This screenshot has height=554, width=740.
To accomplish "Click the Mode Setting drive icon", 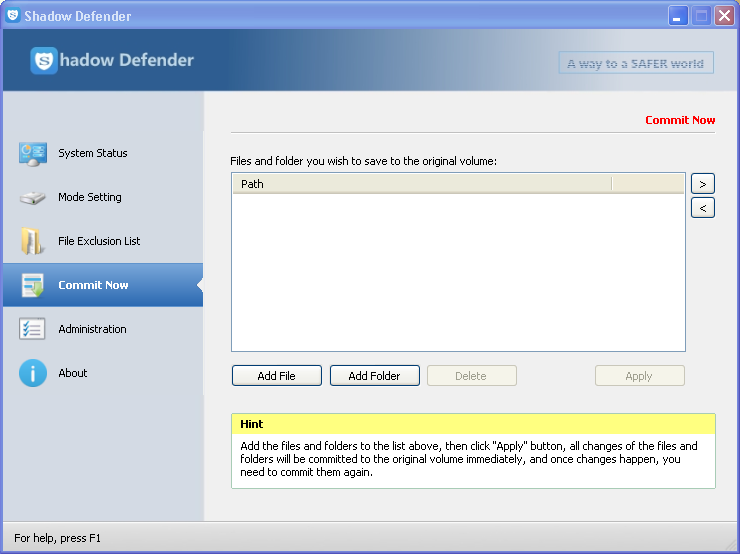I will [33, 197].
